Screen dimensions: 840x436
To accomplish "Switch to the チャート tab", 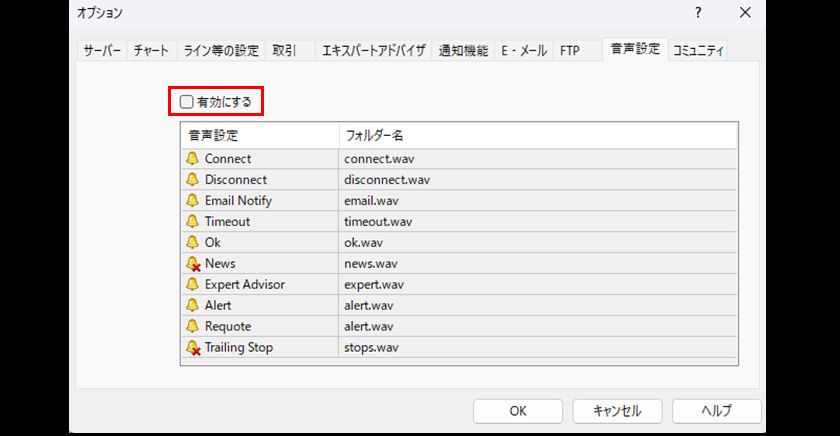I will (152, 51).
